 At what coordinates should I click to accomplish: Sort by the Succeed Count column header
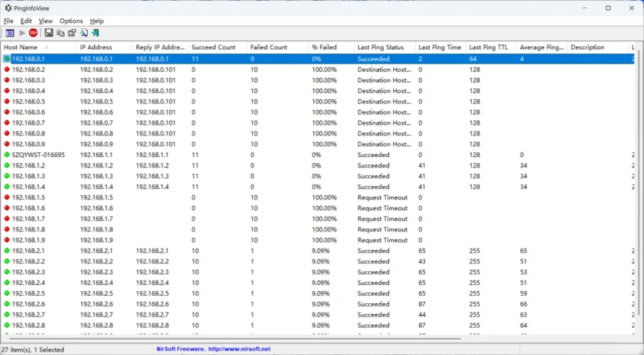coord(218,47)
